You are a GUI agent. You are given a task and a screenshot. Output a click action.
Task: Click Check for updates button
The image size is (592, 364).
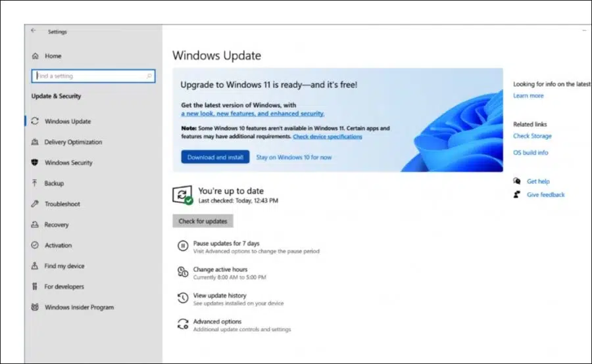203,221
